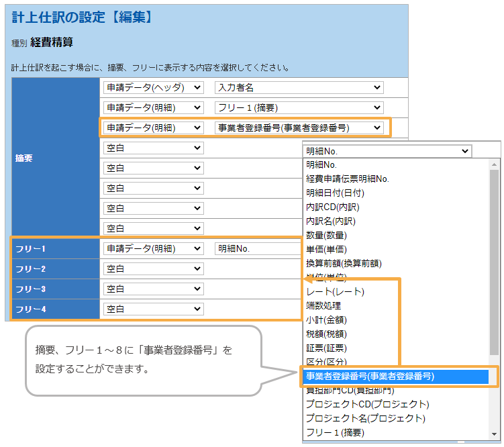Screen dimensions: 504x447
Task: Open the フリー1 row 申請データ(明細) dropdown
Action: point(153,248)
